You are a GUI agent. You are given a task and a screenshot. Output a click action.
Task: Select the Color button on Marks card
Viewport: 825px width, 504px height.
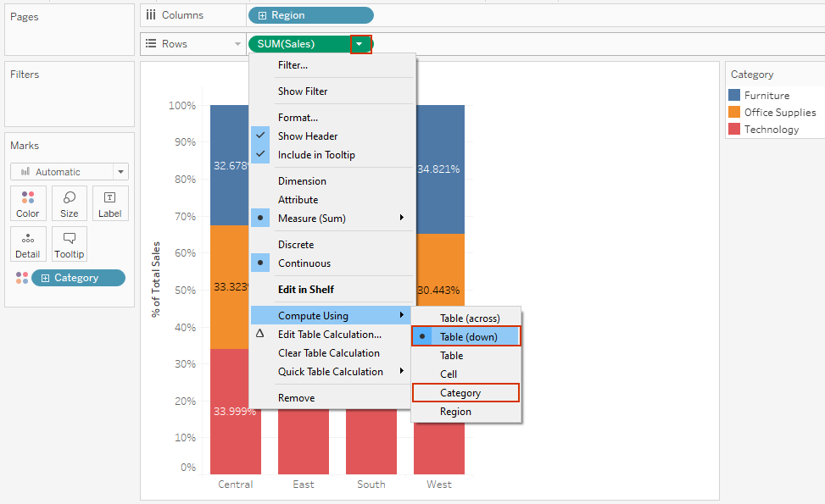coord(28,203)
